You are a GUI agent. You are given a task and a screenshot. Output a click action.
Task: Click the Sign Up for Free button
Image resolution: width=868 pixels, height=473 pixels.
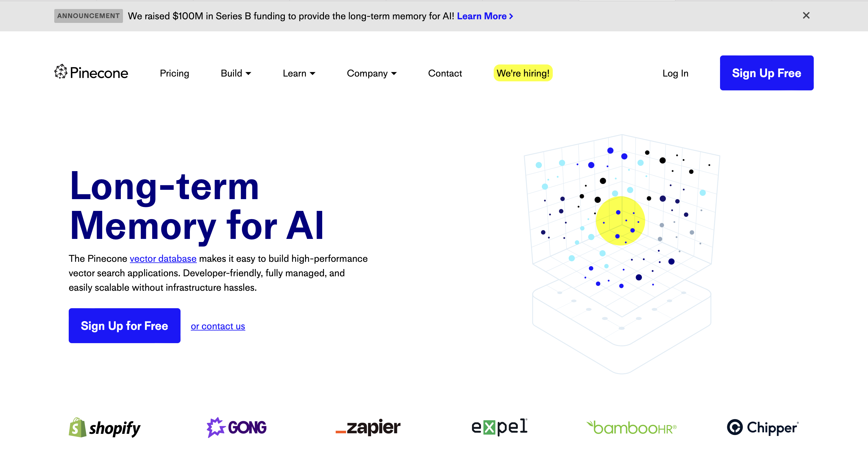tap(124, 326)
